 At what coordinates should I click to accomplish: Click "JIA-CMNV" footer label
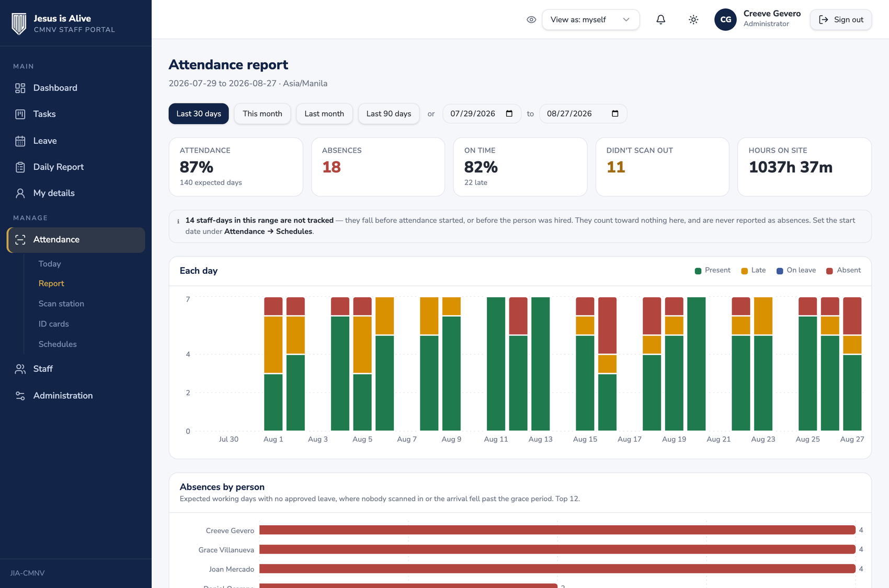click(x=27, y=573)
